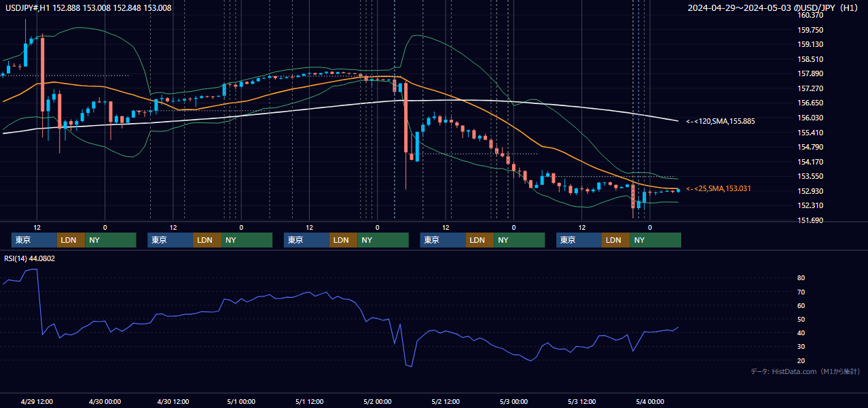This screenshot has height=408, width=868.
Task: Select the RSI 80 level label
Action: (801, 278)
